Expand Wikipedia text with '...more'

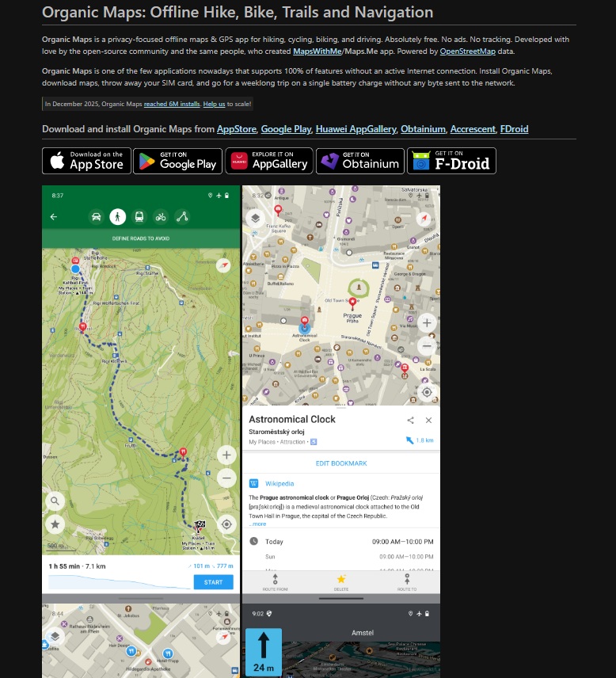[257, 524]
